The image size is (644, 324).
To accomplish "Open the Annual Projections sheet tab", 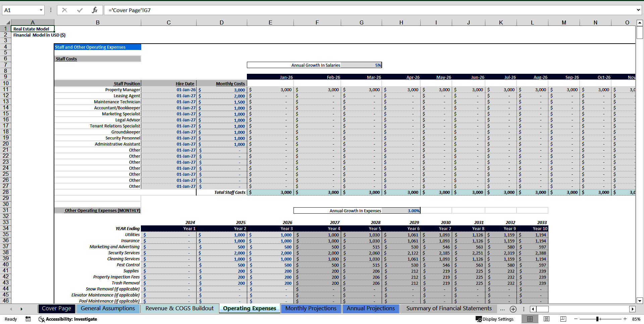I will [371, 309].
